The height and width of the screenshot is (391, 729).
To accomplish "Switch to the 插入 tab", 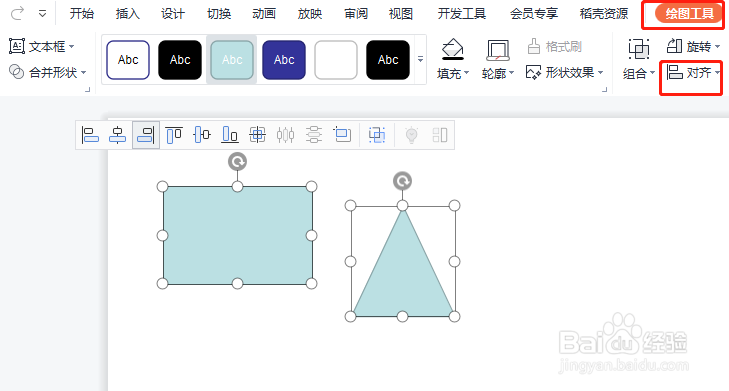I will [x=127, y=13].
